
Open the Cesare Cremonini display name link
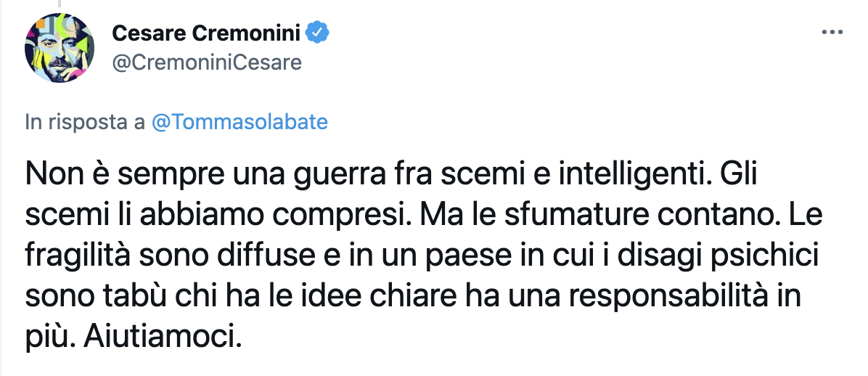pyautogui.click(x=208, y=33)
